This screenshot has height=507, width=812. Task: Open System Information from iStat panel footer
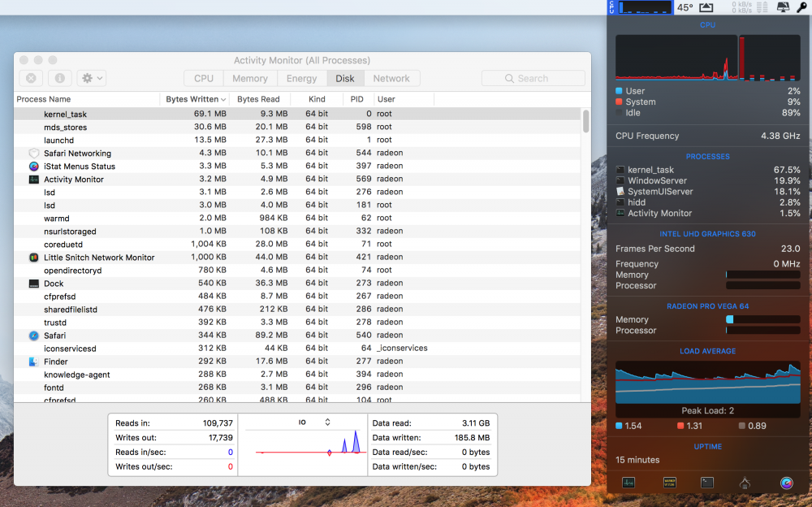coord(745,483)
